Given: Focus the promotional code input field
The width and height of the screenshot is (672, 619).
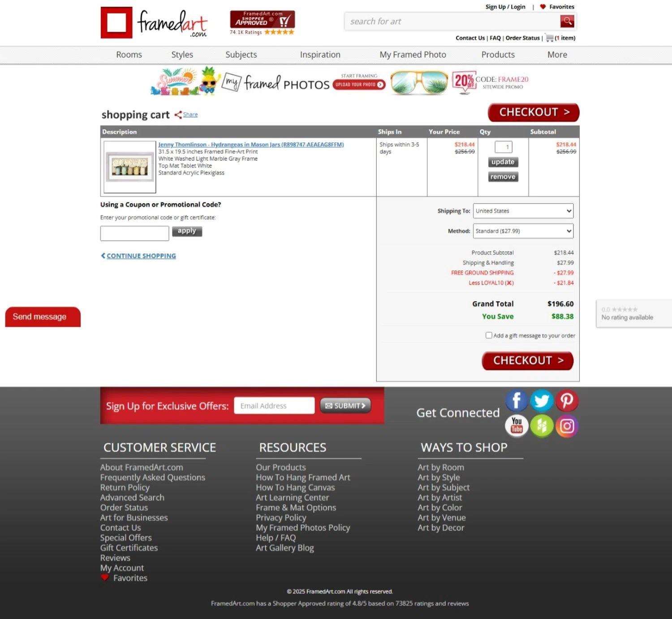Looking at the screenshot, I should coord(134,233).
